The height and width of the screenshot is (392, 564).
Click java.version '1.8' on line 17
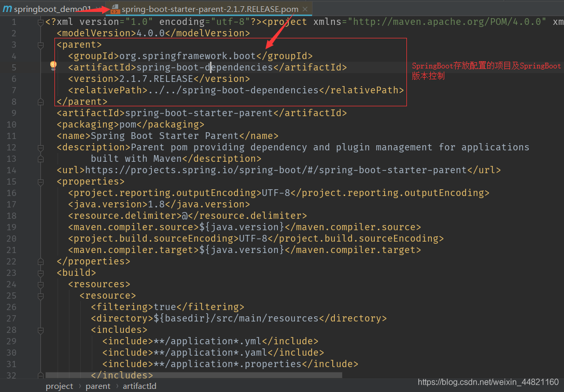coord(156,204)
